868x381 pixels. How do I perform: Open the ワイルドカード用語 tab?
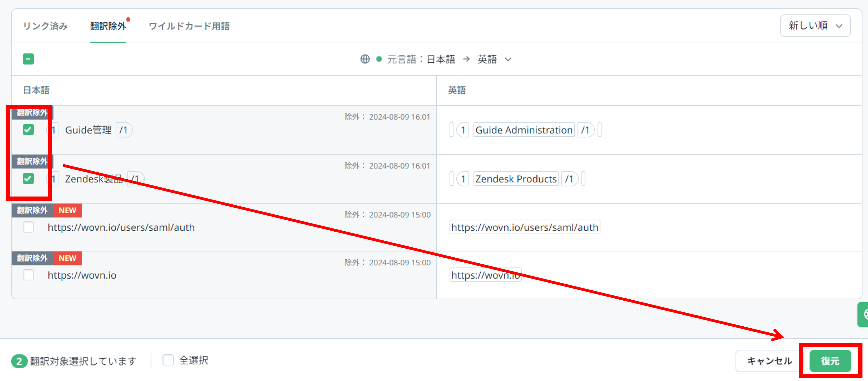(189, 26)
